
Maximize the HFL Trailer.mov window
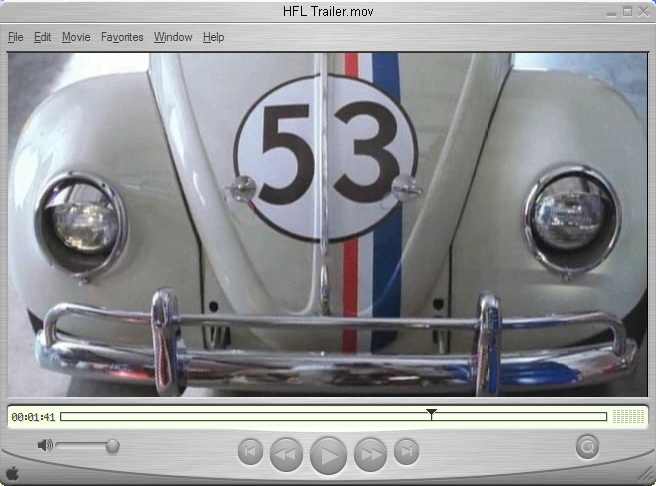point(627,12)
